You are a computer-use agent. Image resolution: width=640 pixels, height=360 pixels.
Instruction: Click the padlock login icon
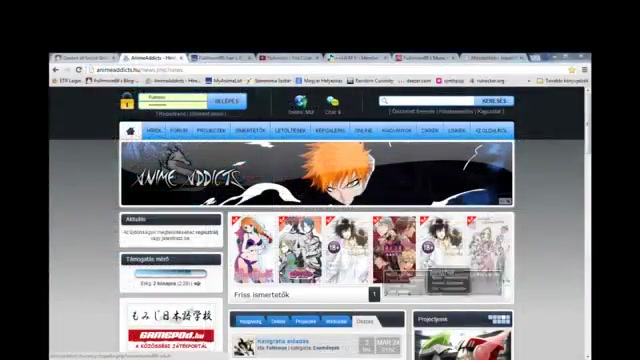127,101
